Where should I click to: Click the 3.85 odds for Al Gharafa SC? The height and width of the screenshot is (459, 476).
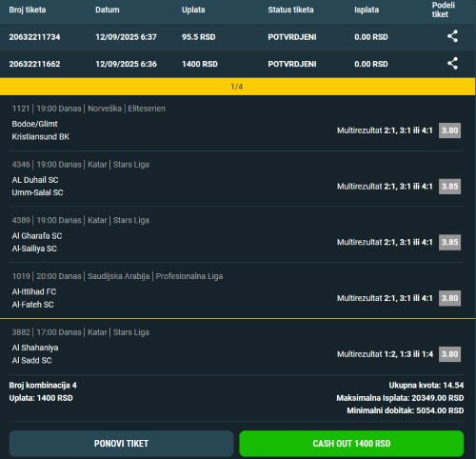coord(449,242)
